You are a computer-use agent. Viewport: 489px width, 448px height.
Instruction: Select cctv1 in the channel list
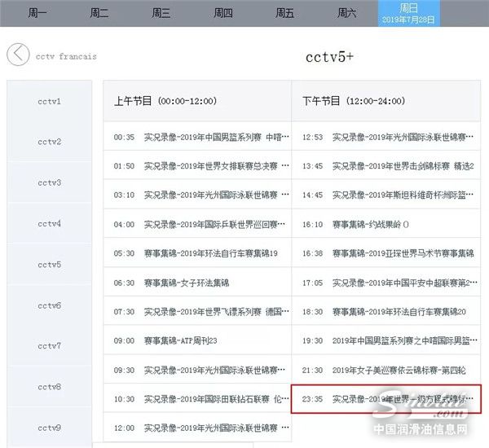[x=50, y=102]
